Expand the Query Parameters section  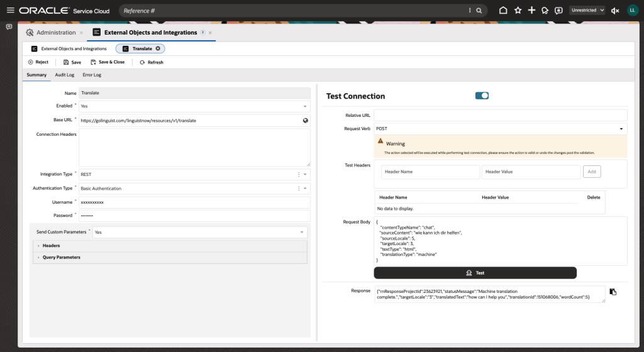point(170,257)
